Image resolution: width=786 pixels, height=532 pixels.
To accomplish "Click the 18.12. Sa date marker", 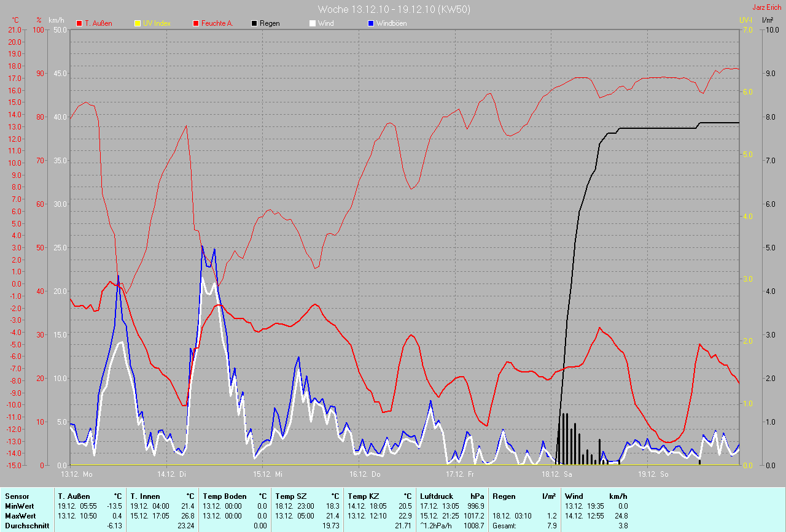I will pyautogui.click(x=556, y=474).
